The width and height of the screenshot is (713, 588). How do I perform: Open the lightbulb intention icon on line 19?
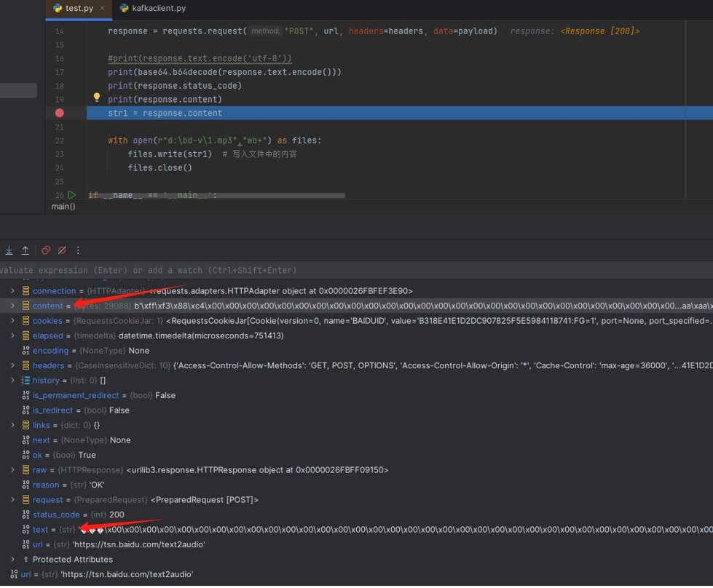pos(97,97)
